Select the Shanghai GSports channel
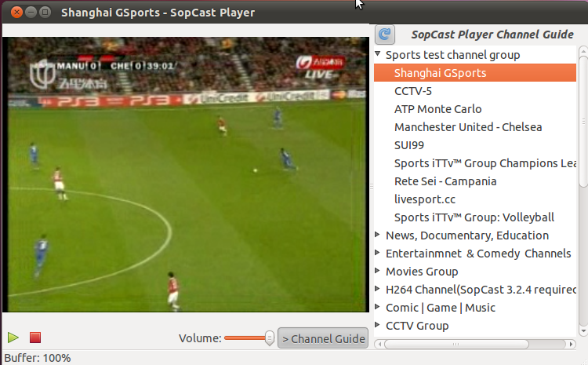This screenshot has height=365, width=588. point(475,73)
